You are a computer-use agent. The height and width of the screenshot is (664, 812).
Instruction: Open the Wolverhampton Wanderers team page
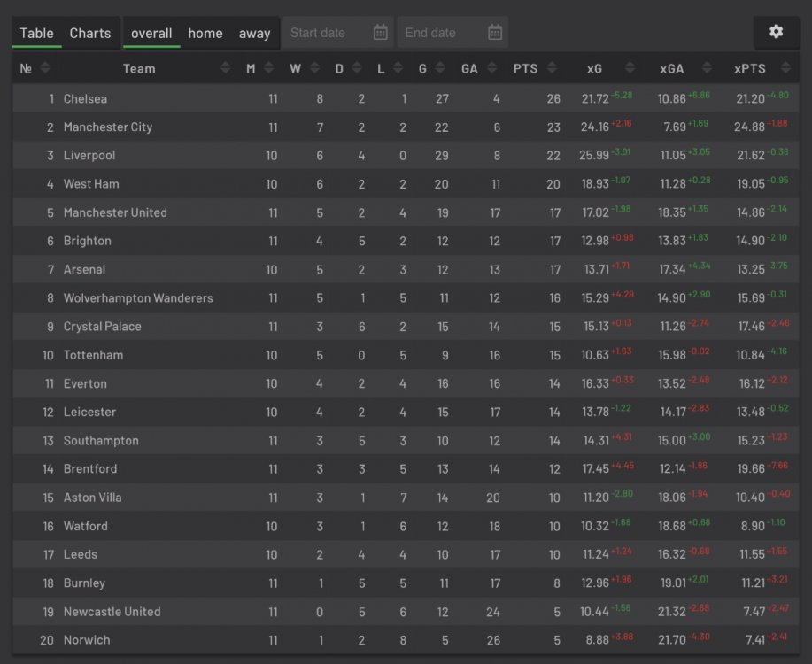pos(138,298)
